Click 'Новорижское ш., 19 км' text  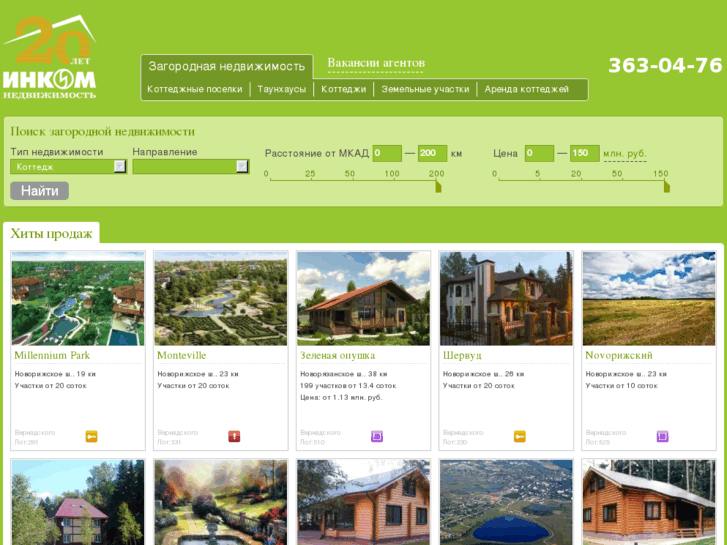tap(55, 374)
